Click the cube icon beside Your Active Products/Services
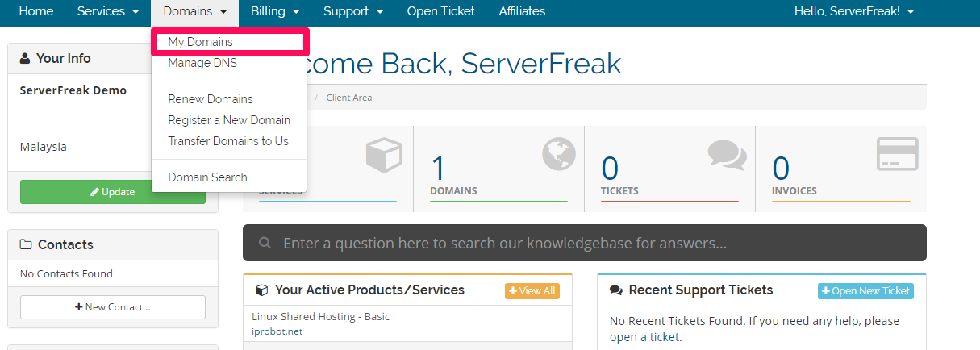This screenshot has width=980, height=350. coord(261,290)
